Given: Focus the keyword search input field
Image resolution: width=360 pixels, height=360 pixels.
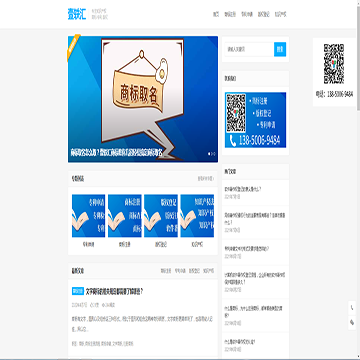Looking at the screenshot, I should tap(249, 49).
